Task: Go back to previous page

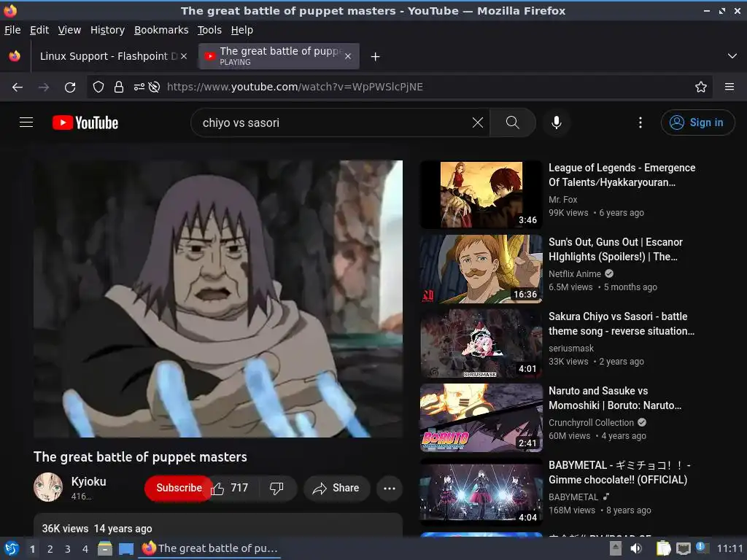Action: coord(18,87)
